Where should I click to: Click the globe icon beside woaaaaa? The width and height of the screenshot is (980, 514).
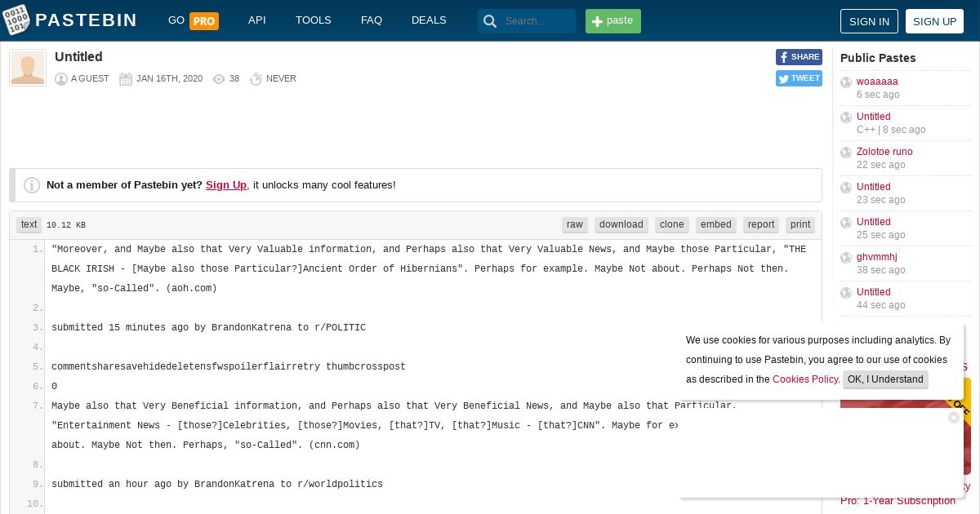[x=846, y=82]
